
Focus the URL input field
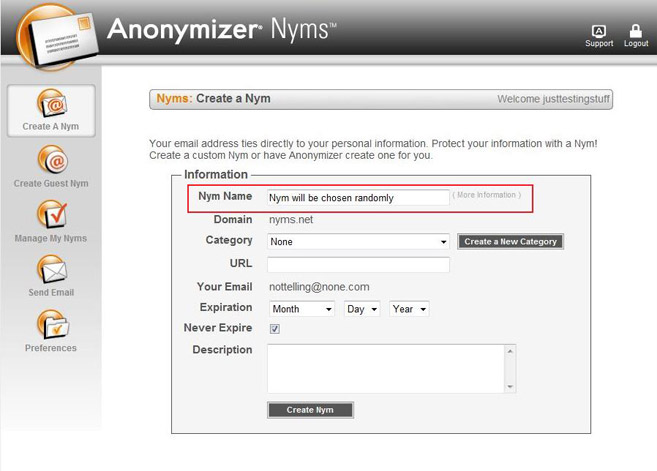(x=357, y=265)
